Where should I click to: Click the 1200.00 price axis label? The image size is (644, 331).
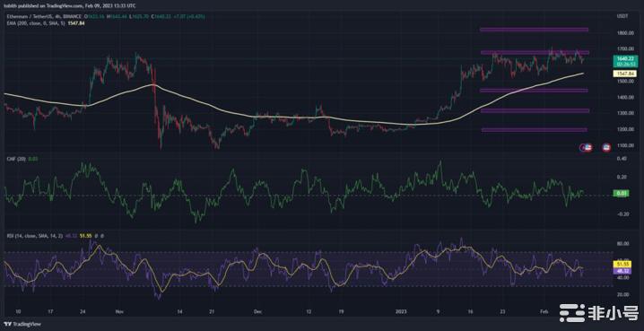coord(624,129)
